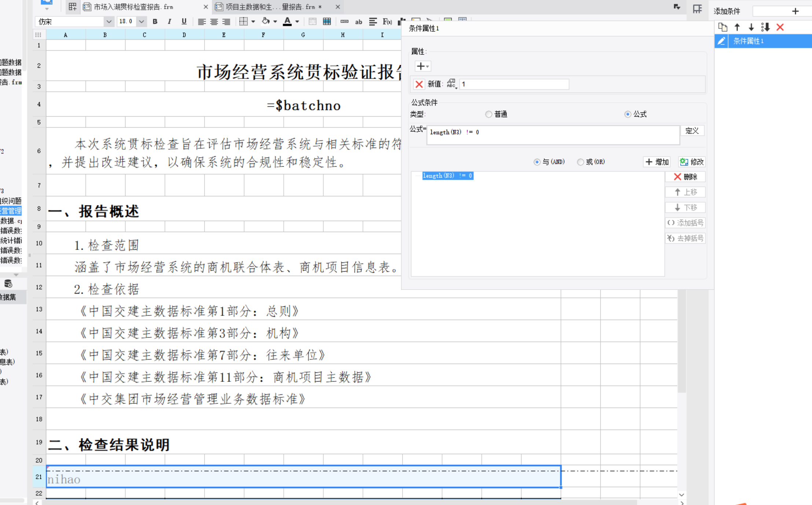The image size is (812, 505).
Task: Open the add property plus dropdown
Action: coord(422,66)
